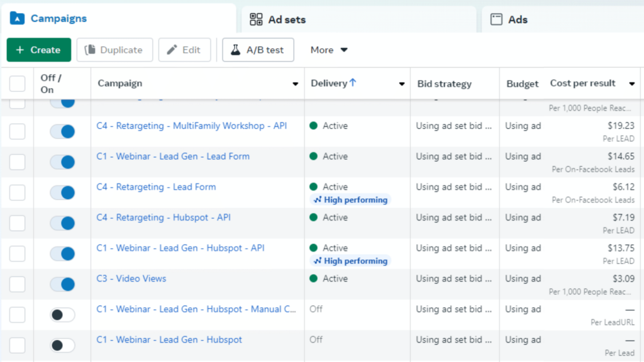This screenshot has height=362, width=644.
Task: Turn off C3 - Video Views campaign toggle
Action: point(62,284)
